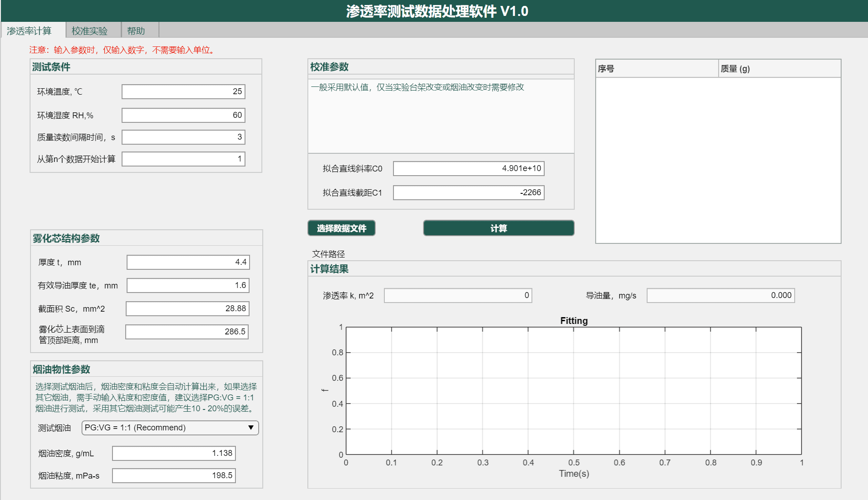Click the 导油量 result field

pos(721,295)
